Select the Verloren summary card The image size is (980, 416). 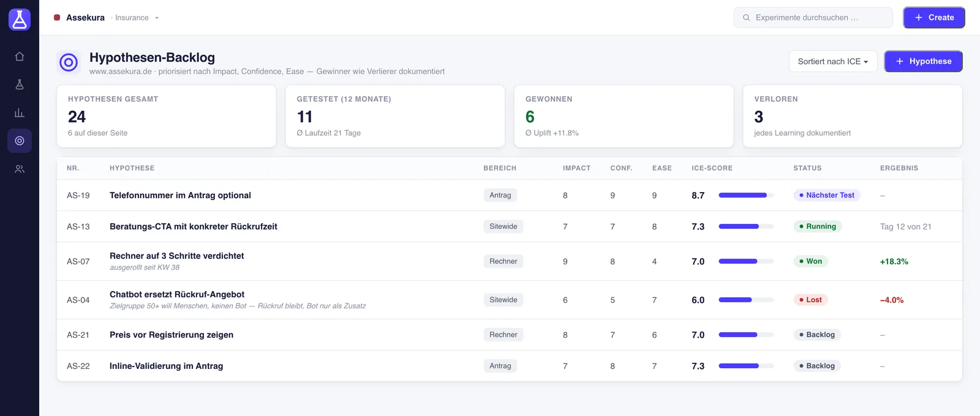click(x=853, y=116)
